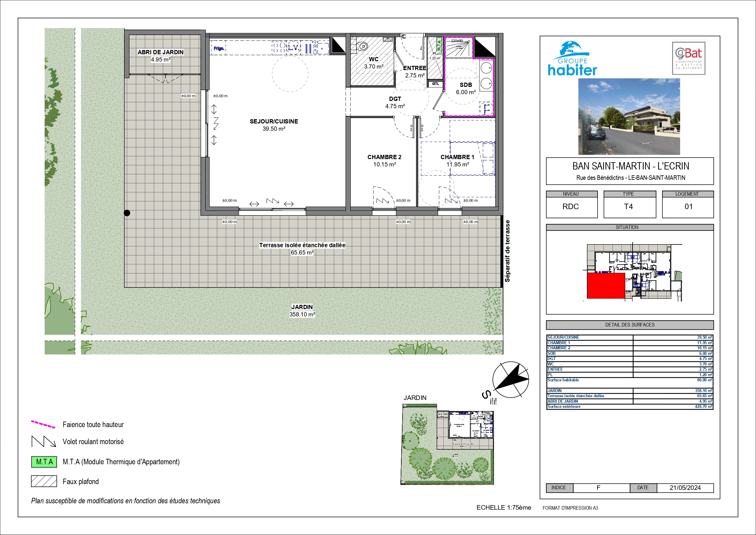Select the GTL box near the entrance

point(436,84)
